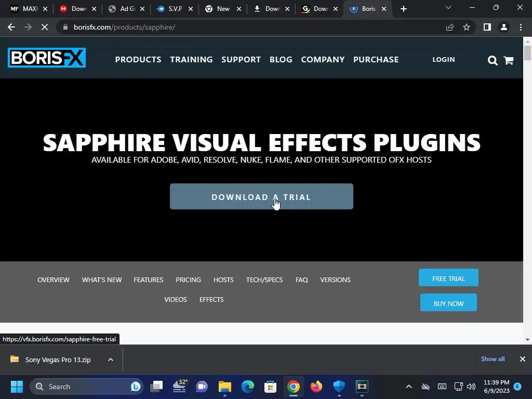Expand the Sony Vegas Pro 13.zip download options

[x=111, y=360]
